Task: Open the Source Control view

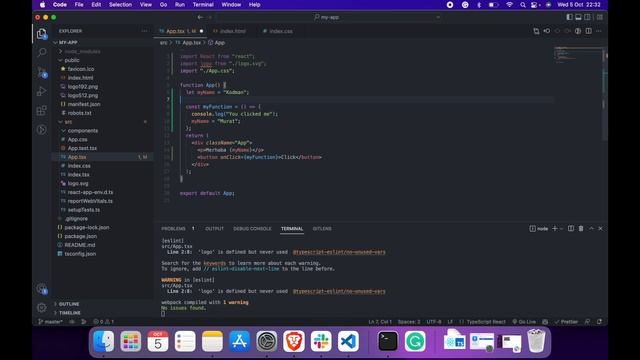Action: coord(42,72)
